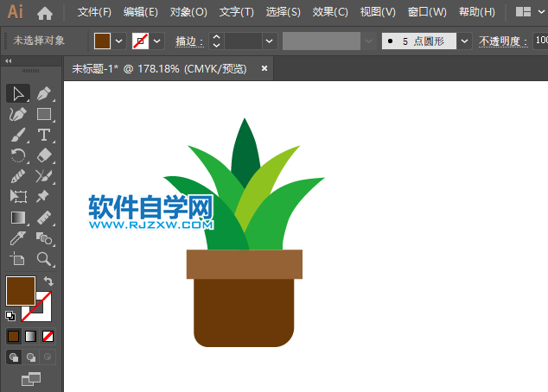Set paint mode to solid Color
This screenshot has height=392, width=548.
coord(13,337)
